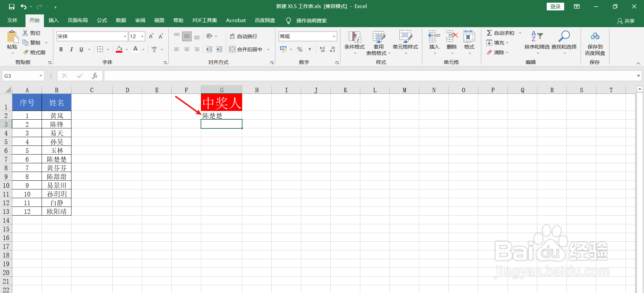The width and height of the screenshot is (644, 293).
Task: Click the text orientation icon
Action: [209, 36]
